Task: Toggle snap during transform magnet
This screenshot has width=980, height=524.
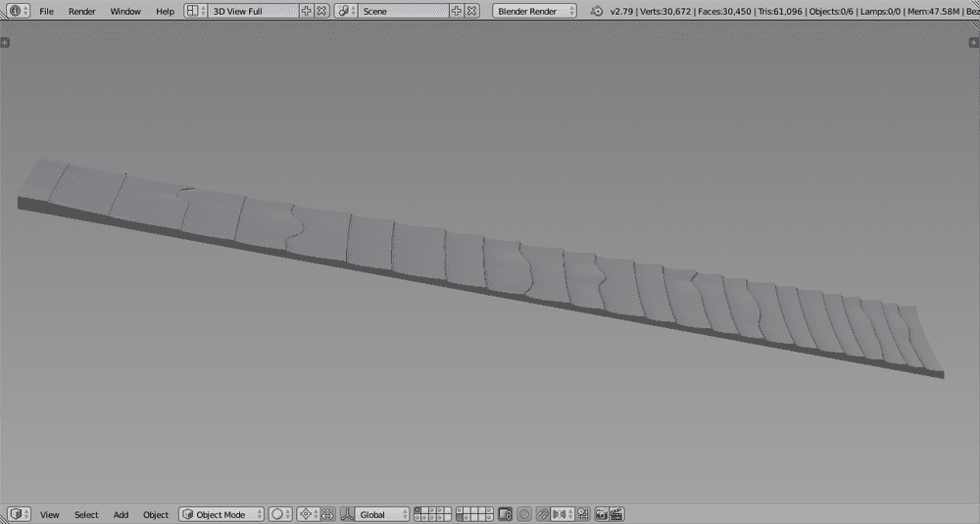Action: [543, 514]
